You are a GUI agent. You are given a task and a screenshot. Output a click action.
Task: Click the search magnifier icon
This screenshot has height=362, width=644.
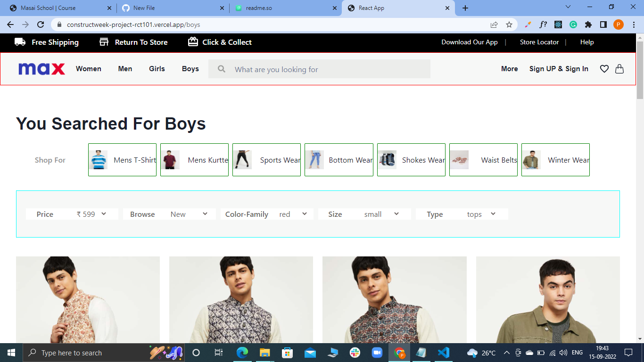[221, 69]
